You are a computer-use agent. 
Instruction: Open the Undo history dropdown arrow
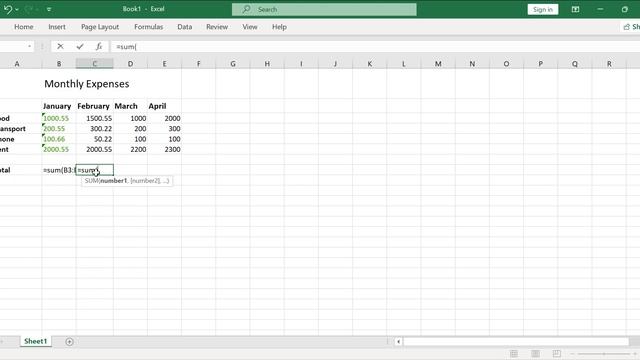coord(17,9)
